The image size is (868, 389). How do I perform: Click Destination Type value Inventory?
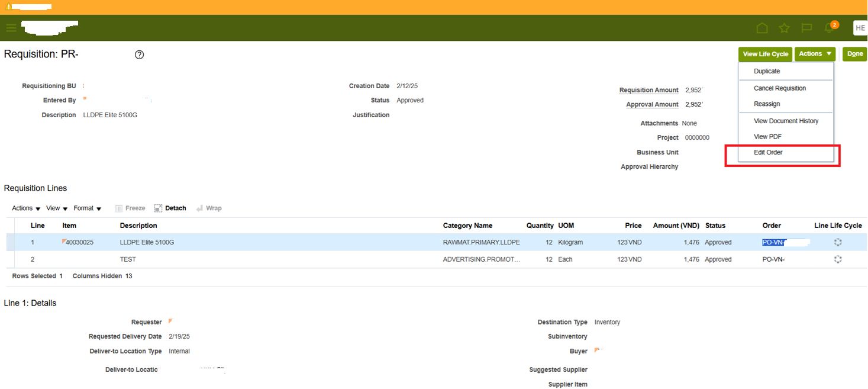click(x=607, y=322)
